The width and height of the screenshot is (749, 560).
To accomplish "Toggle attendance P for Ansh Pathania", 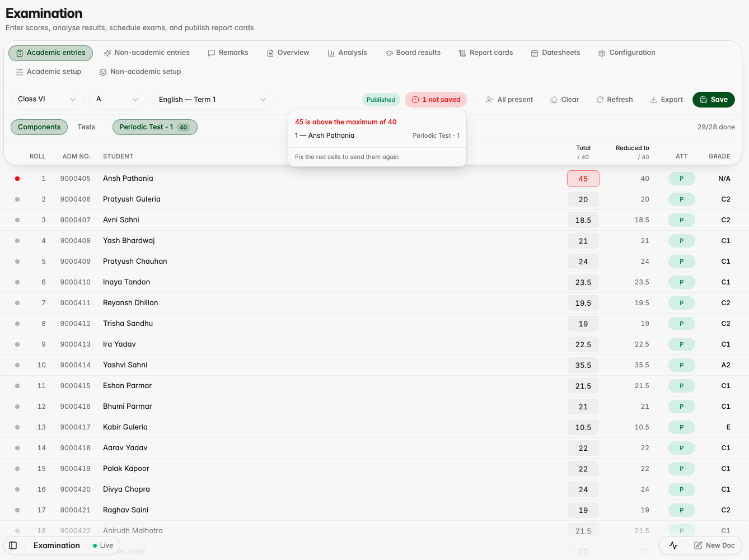I will [682, 179].
